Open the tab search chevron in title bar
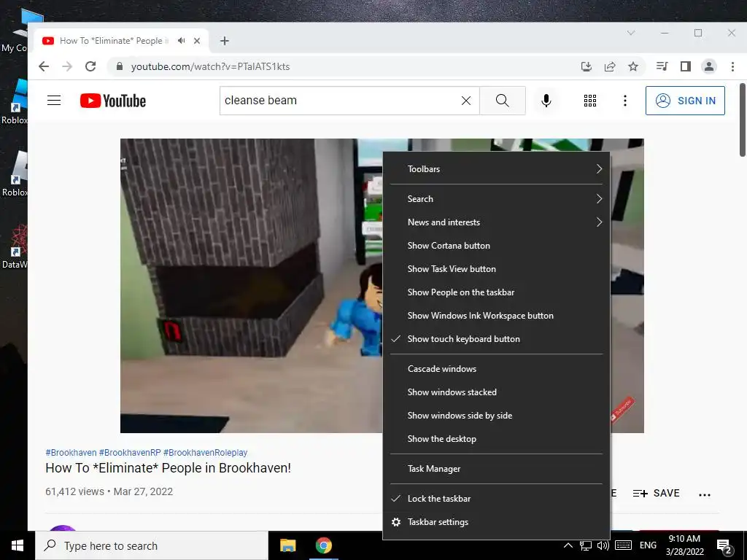 click(x=631, y=33)
